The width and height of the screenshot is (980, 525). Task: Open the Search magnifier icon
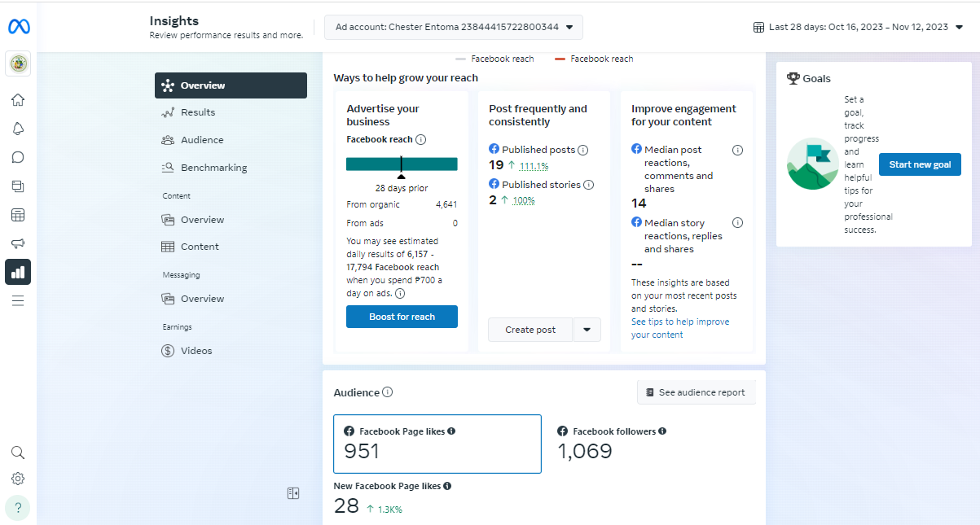point(18,453)
